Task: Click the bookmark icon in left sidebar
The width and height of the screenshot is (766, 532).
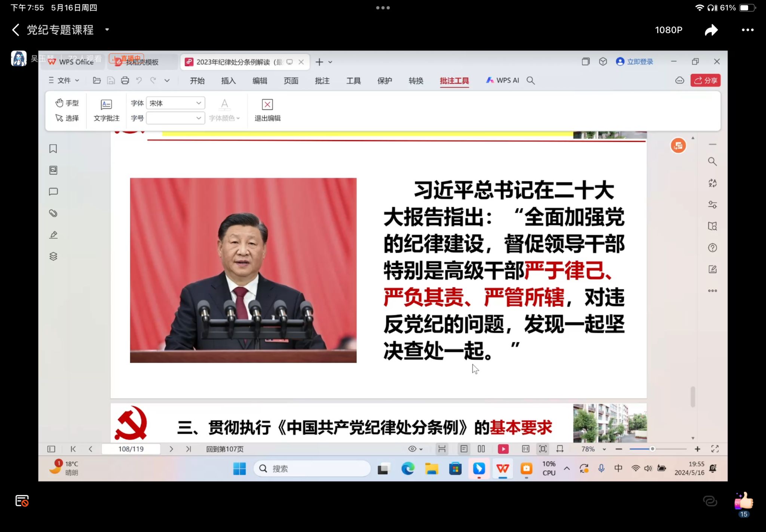Action: [53, 149]
